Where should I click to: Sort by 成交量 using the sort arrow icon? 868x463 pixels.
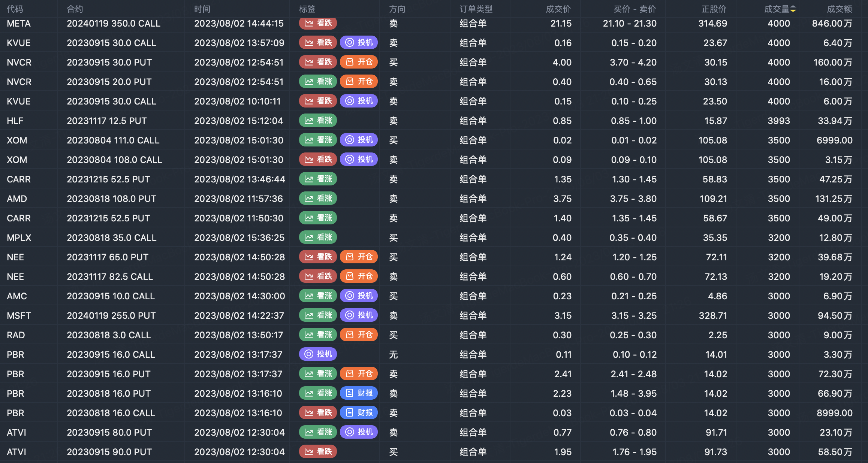click(x=793, y=9)
